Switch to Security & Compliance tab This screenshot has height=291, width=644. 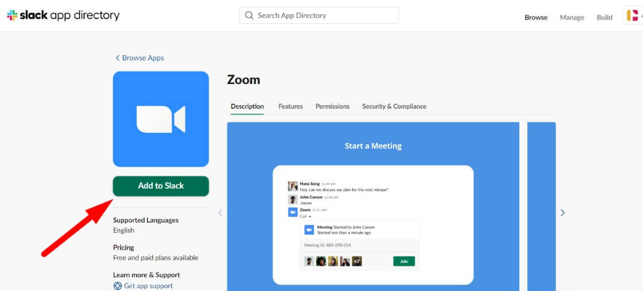point(394,106)
